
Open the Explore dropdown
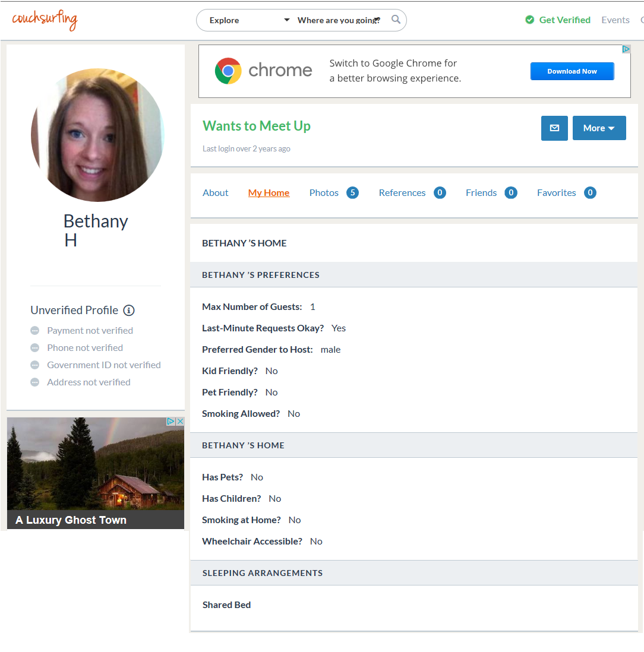coord(250,20)
